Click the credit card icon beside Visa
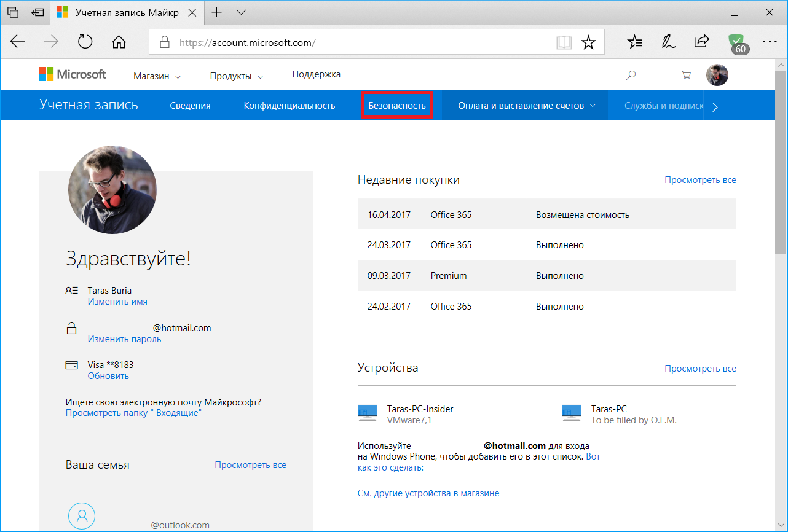 pos(72,365)
